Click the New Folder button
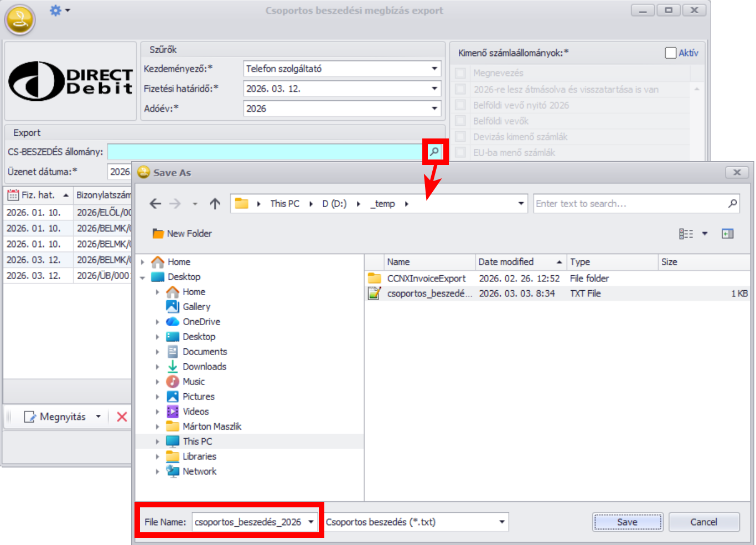The image size is (756, 545). pyautogui.click(x=182, y=234)
